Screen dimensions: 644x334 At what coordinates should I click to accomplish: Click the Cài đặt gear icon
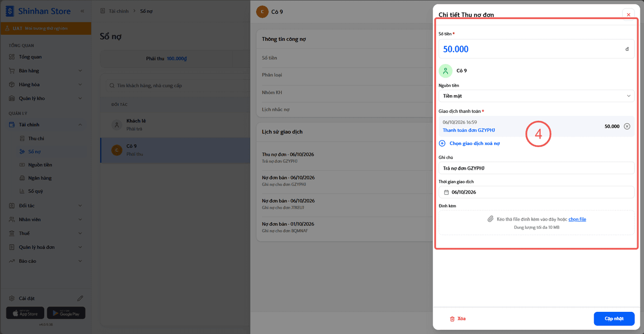[12, 298]
